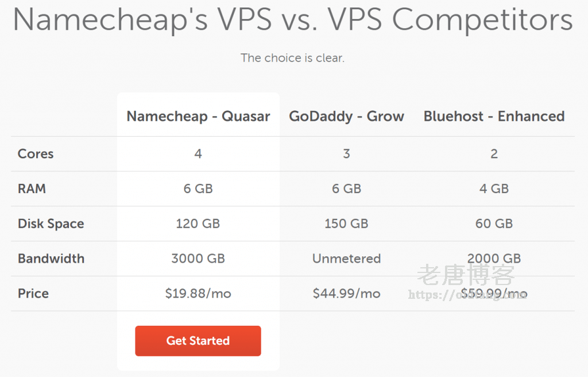The height and width of the screenshot is (377, 588).
Task: Click the $44.99/mo GoDaddy price
Action: pyautogui.click(x=346, y=294)
